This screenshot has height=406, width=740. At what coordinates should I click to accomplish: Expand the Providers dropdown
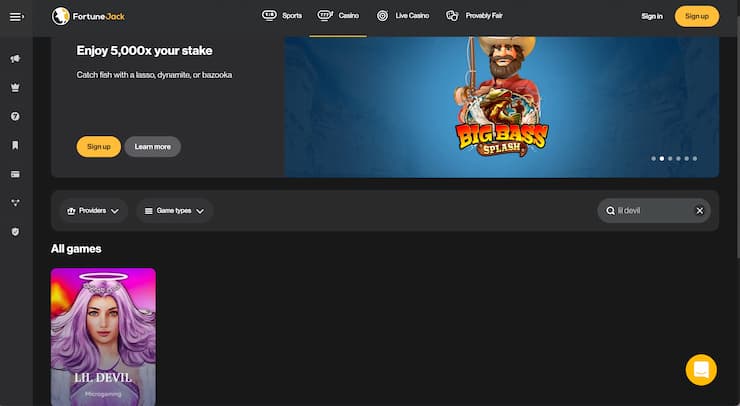tap(93, 211)
